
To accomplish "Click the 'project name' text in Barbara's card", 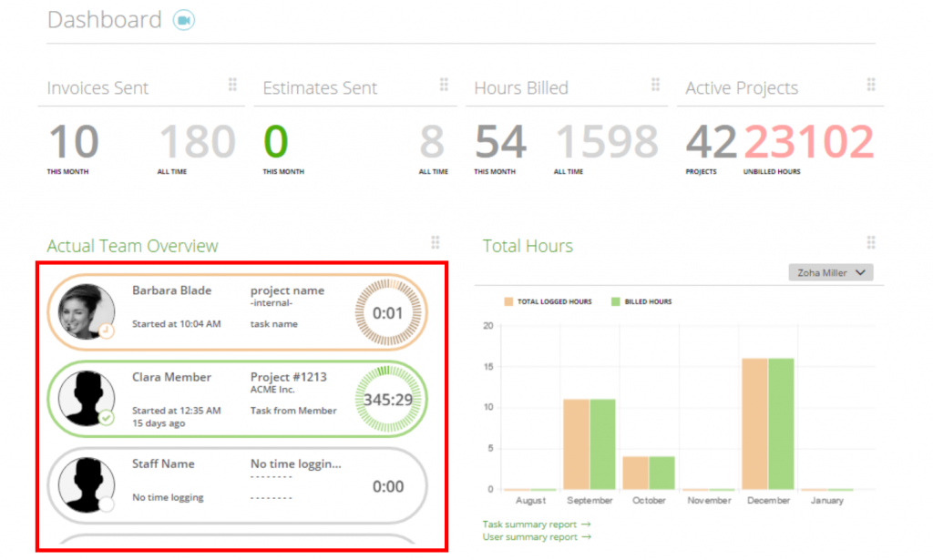I will [x=287, y=290].
